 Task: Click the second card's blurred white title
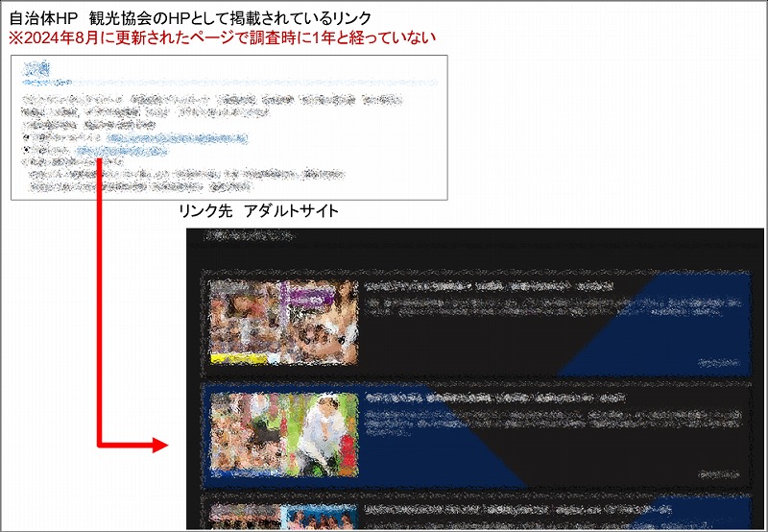coord(494,399)
